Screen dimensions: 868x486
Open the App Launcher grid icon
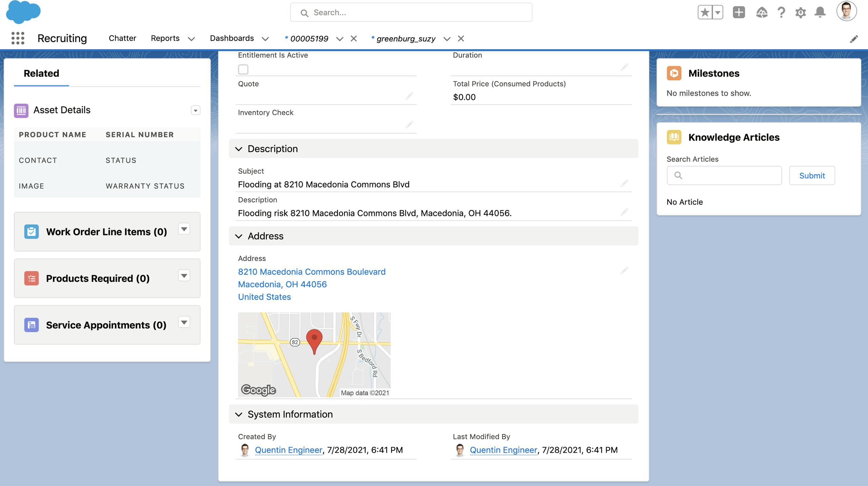coord(18,38)
